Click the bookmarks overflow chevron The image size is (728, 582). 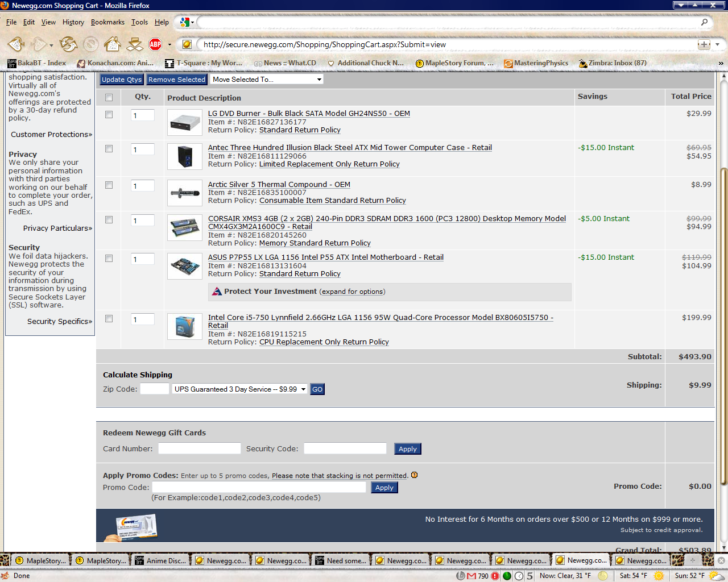click(721, 63)
